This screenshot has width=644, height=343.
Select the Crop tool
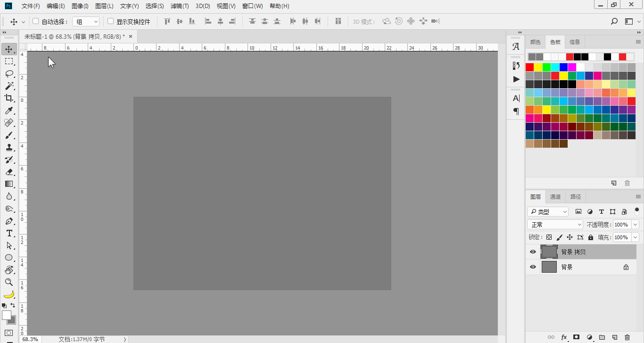pyautogui.click(x=9, y=98)
